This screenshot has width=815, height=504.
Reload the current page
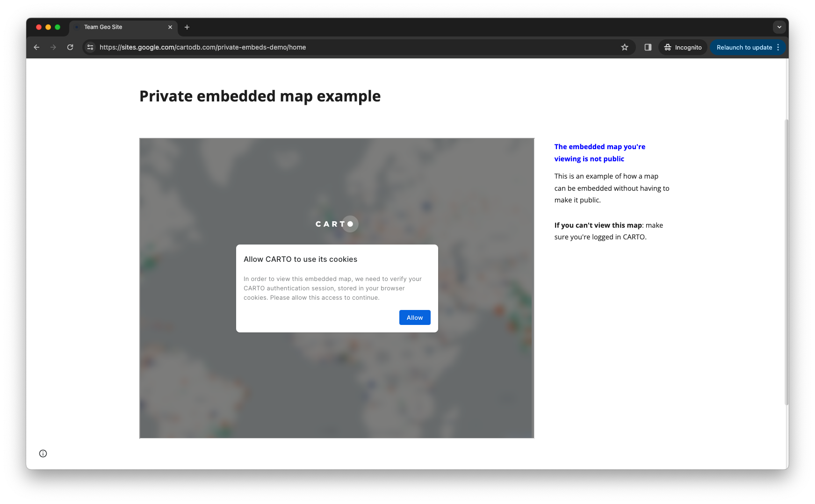(x=70, y=47)
